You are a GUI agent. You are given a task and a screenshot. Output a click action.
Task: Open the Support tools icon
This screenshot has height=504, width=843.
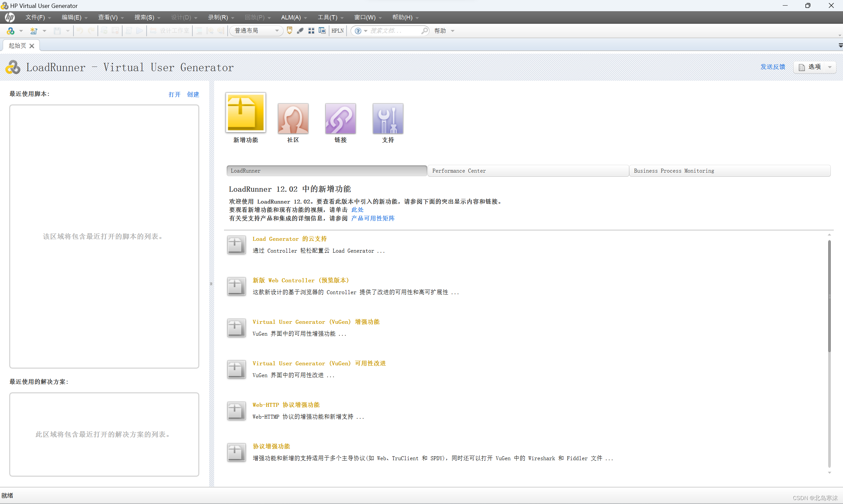[x=387, y=119]
